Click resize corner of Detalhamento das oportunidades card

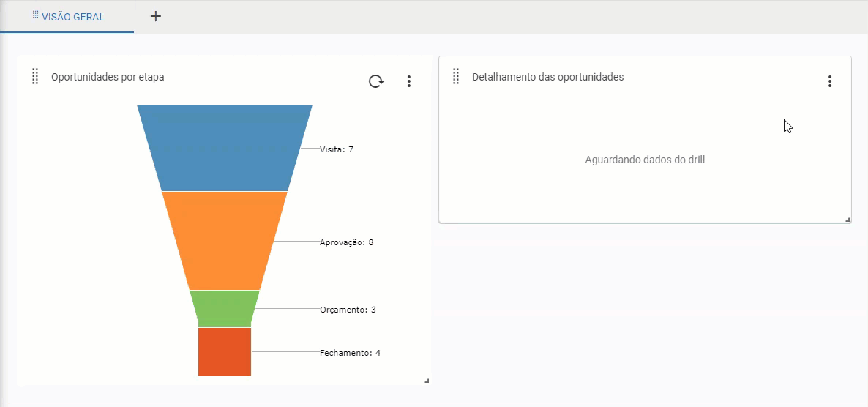pos(848,220)
